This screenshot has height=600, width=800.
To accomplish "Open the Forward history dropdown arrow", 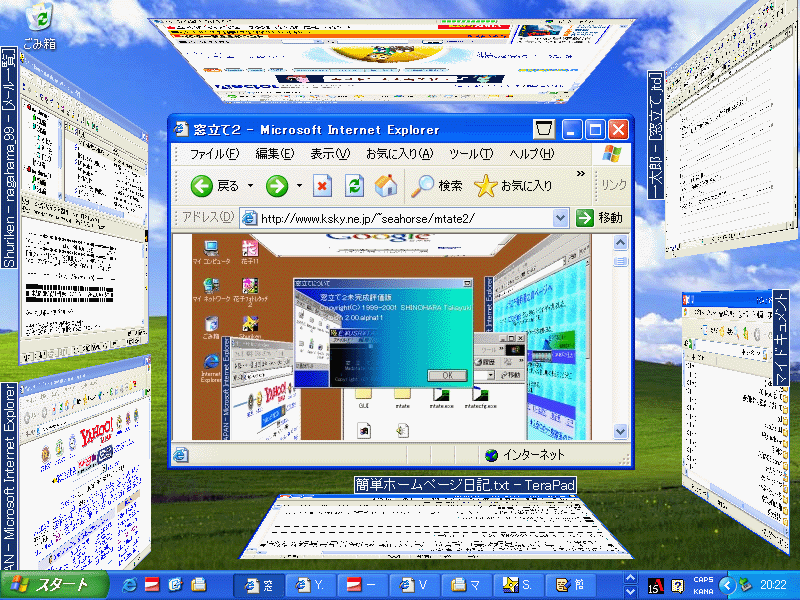I will (x=299, y=186).
